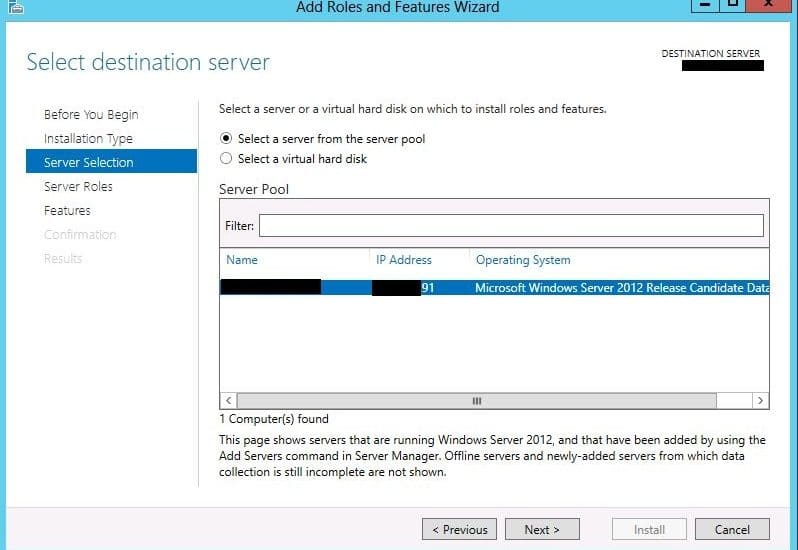This screenshot has height=550, width=798.
Task: Go to the Installation Type step
Action: [88, 138]
